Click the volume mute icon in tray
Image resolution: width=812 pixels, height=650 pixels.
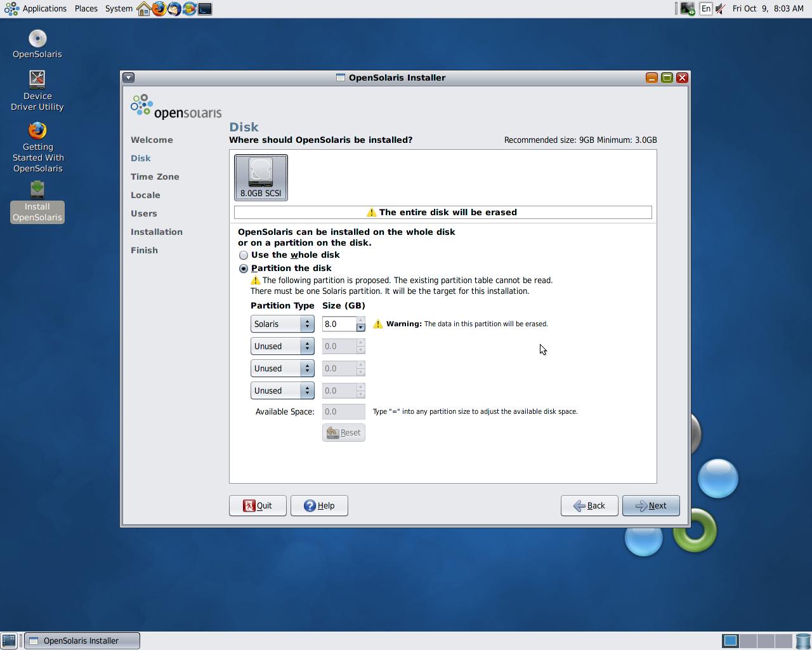tap(721, 9)
